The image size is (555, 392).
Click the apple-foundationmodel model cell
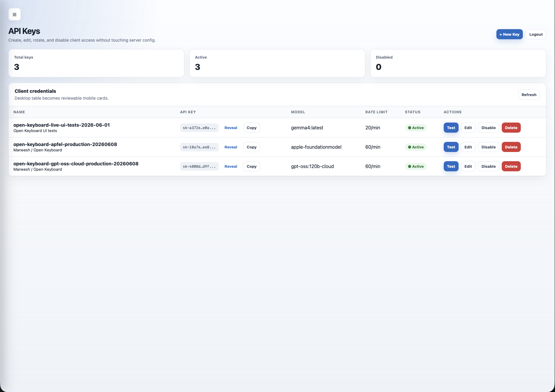(316, 147)
